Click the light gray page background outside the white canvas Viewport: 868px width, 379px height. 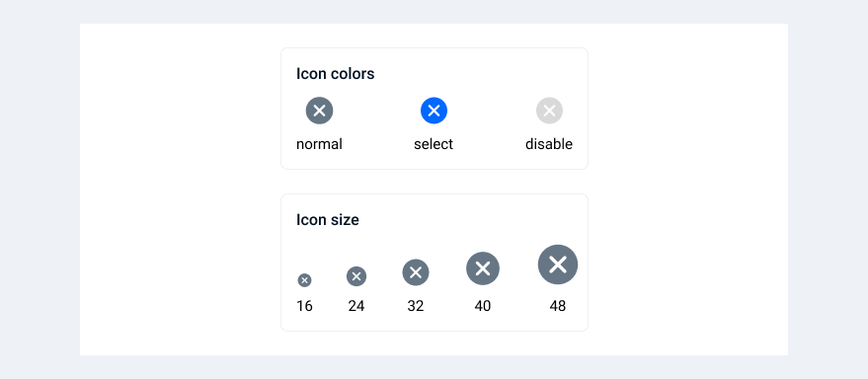(x=39, y=189)
